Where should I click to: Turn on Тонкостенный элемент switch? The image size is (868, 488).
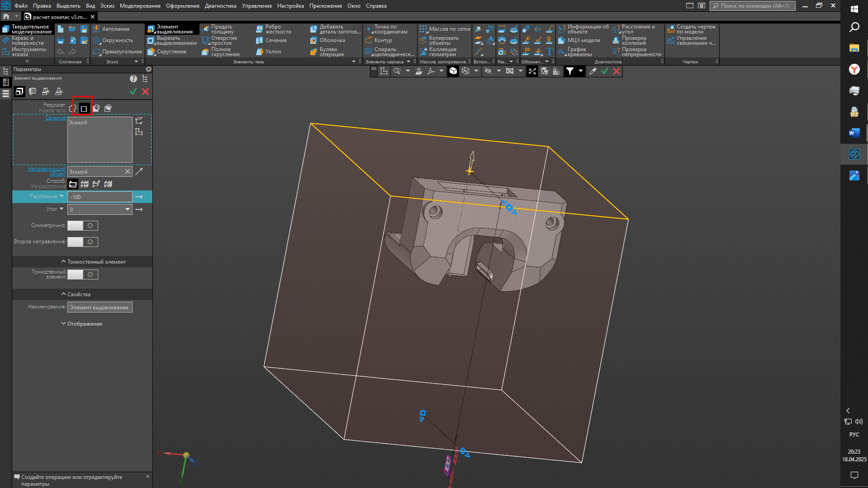click(83, 275)
